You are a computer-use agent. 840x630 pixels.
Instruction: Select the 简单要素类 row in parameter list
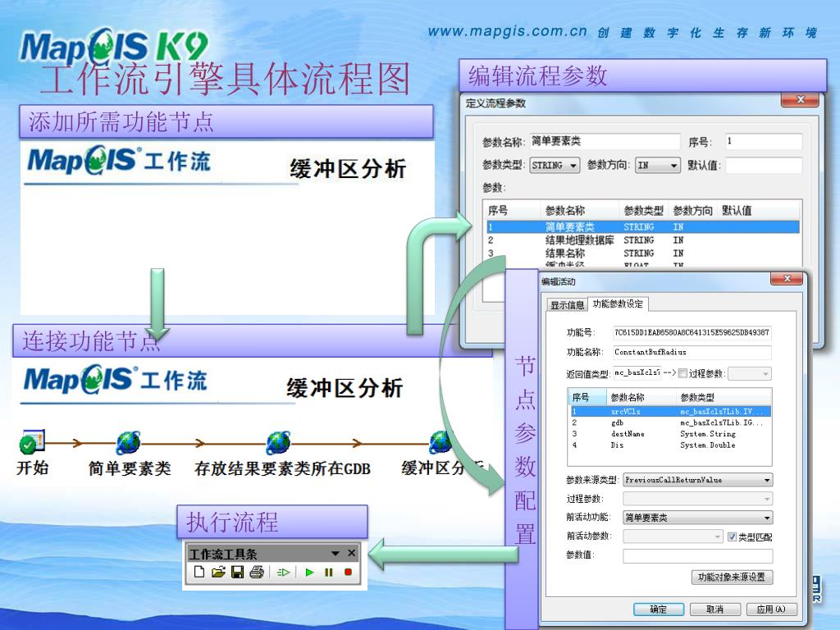(x=643, y=226)
